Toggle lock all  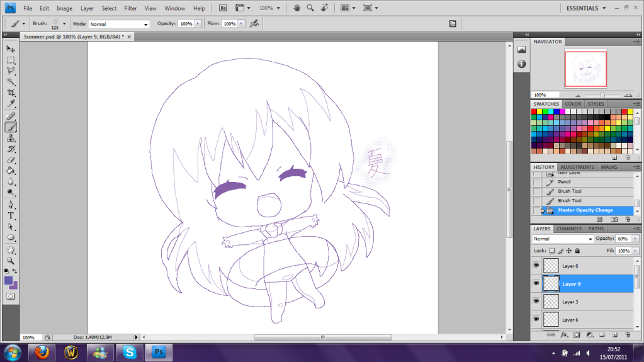[577, 251]
